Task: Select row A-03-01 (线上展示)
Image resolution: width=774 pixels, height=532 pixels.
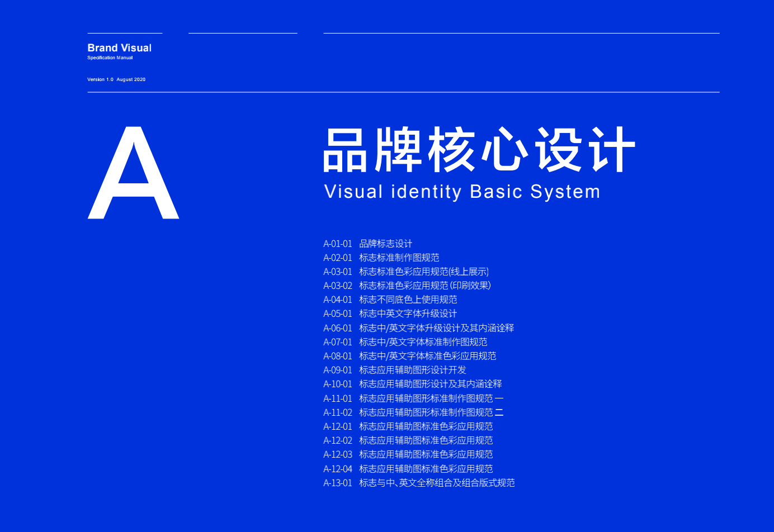Action: pyautogui.click(x=406, y=272)
